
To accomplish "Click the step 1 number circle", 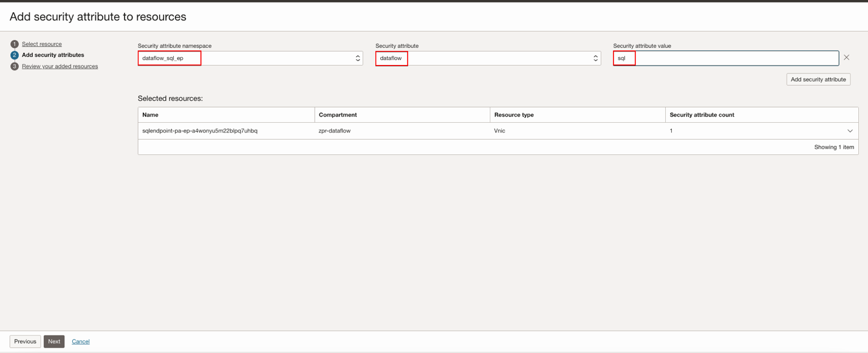I will click(x=15, y=44).
